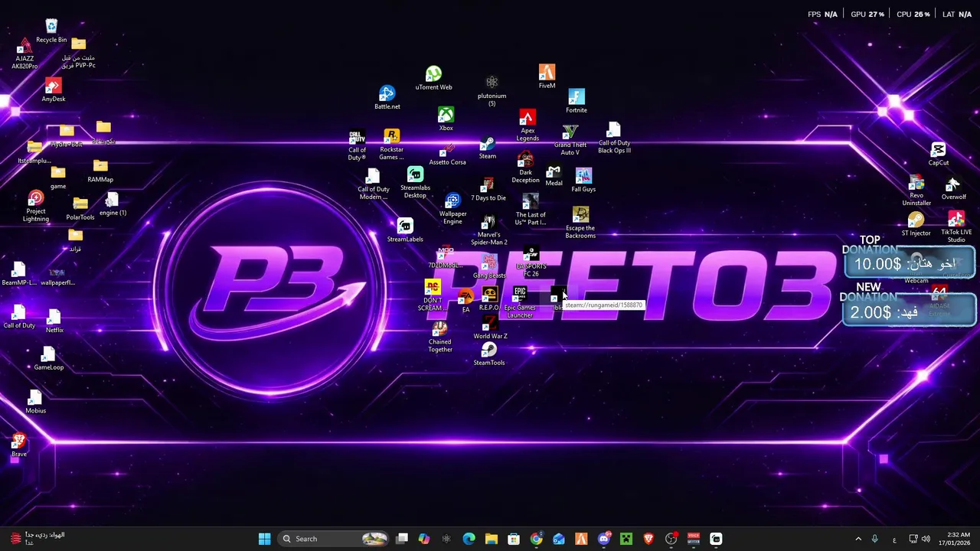Open the folder named game
980x551 pixels.
click(x=58, y=178)
